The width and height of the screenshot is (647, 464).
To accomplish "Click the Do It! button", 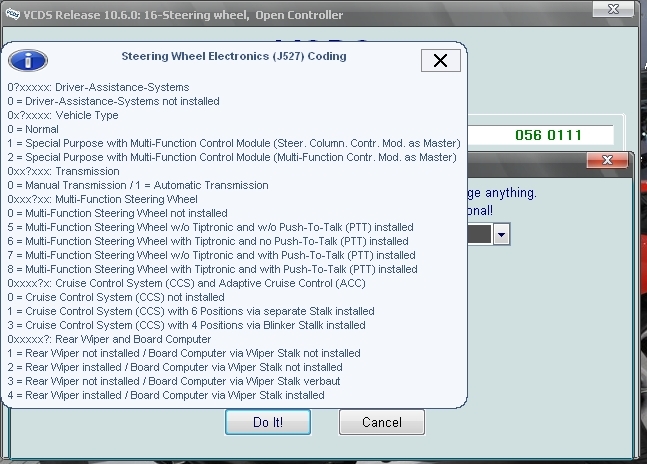I will 268,422.
